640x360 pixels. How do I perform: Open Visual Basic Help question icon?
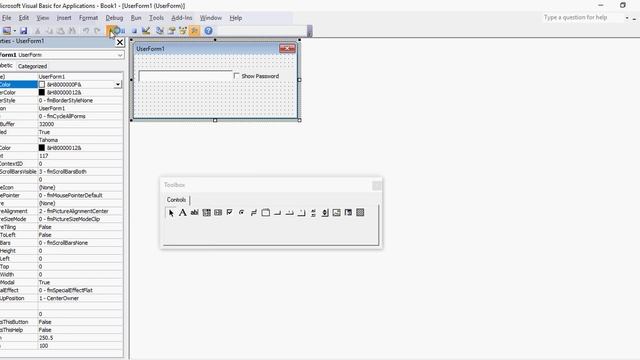209,31
